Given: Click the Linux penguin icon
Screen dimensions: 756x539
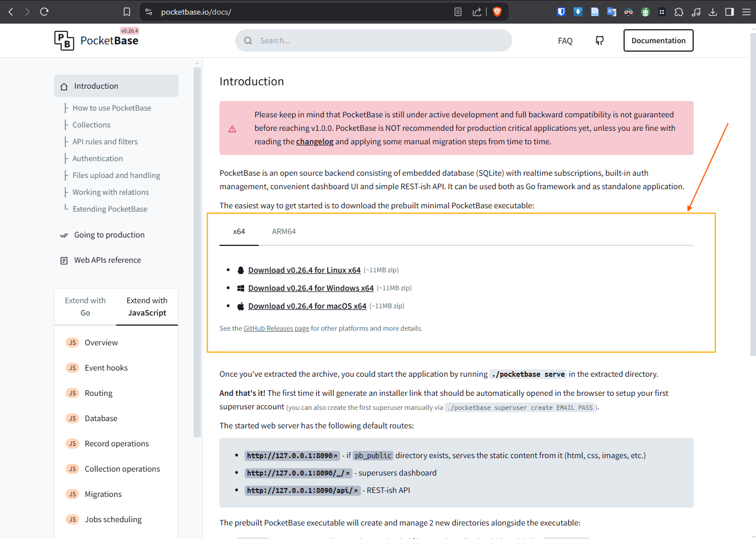Looking at the screenshot, I should click(x=241, y=270).
